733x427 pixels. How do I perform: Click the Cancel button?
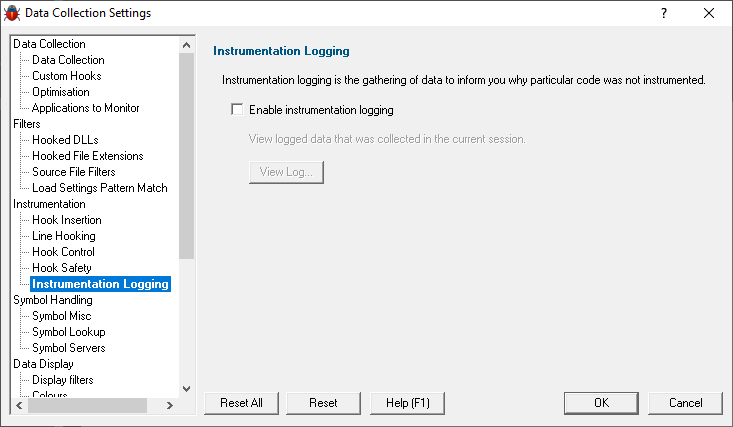tap(685, 403)
